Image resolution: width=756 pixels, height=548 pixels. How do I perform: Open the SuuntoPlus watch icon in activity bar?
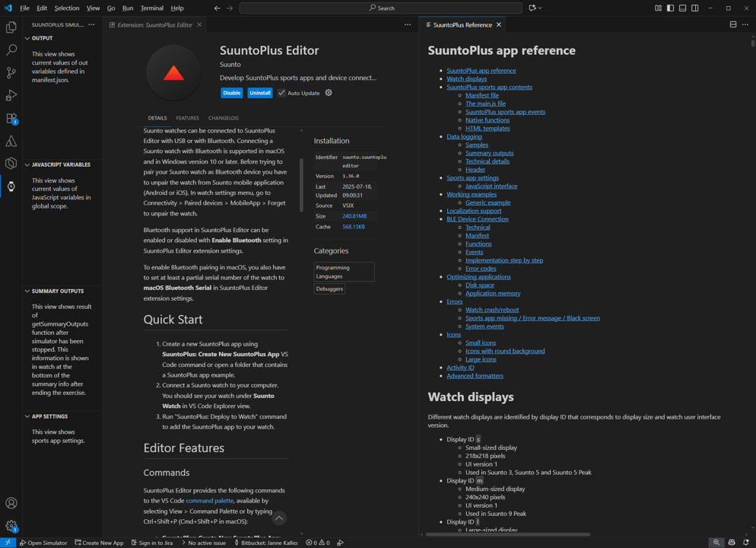click(11, 186)
